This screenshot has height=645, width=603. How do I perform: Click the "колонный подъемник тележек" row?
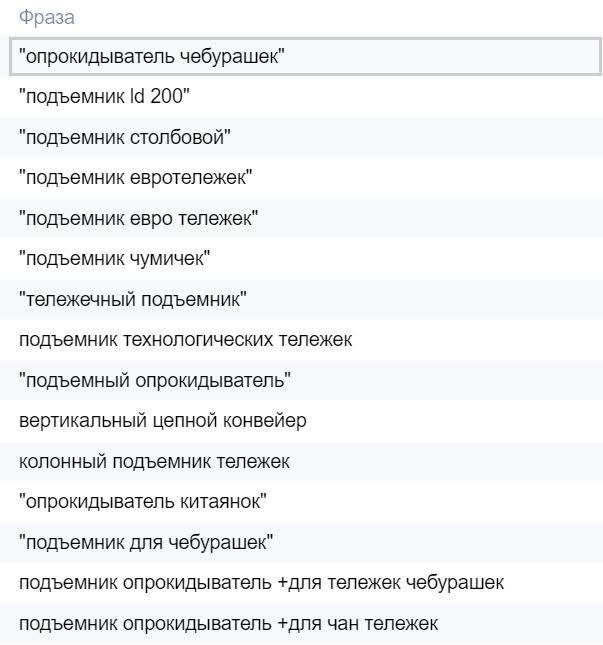154,461
